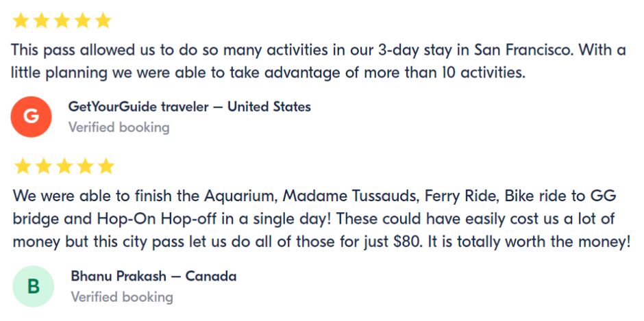Screen dimensions: 644x321
Task: Click the orange G avatar icon
Action: tap(32, 116)
